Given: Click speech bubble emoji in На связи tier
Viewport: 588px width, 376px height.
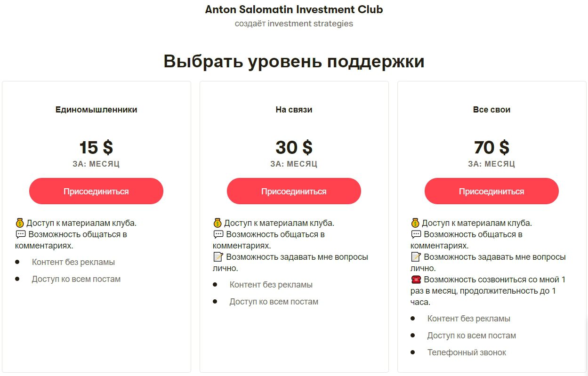Looking at the screenshot, I should [x=218, y=234].
